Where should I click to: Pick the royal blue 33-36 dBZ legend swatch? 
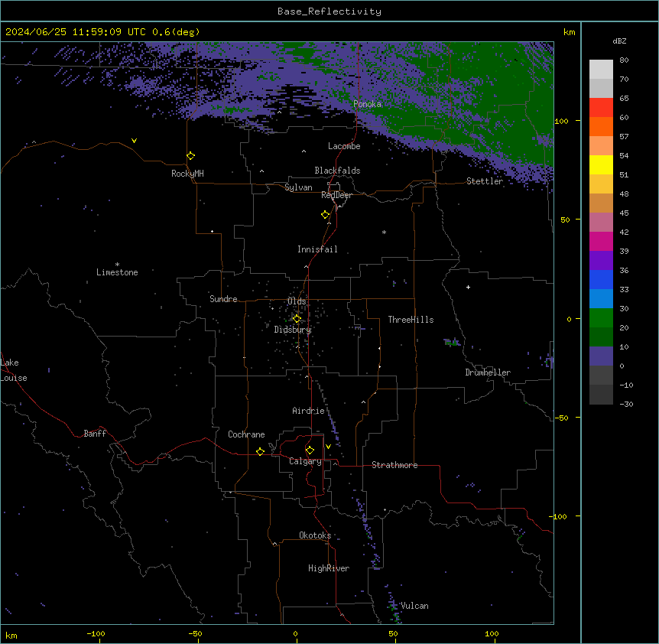tap(601, 279)
